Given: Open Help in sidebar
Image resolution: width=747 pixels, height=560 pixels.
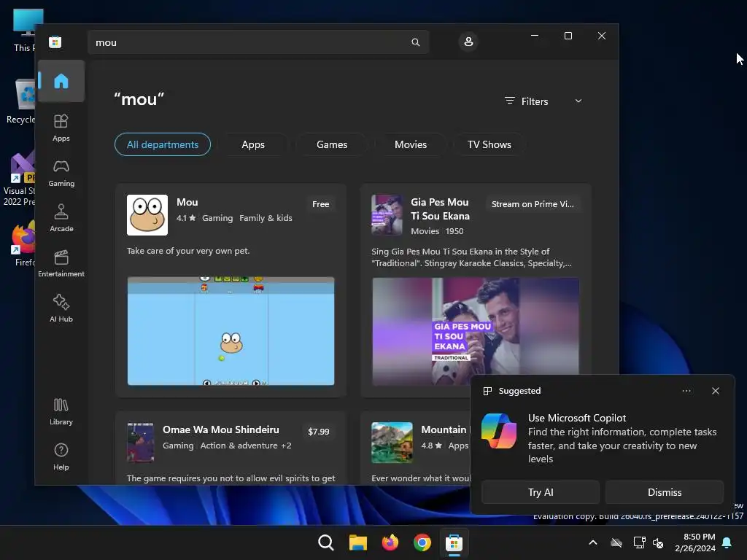Looking at the screenshot, I should 61,456.
